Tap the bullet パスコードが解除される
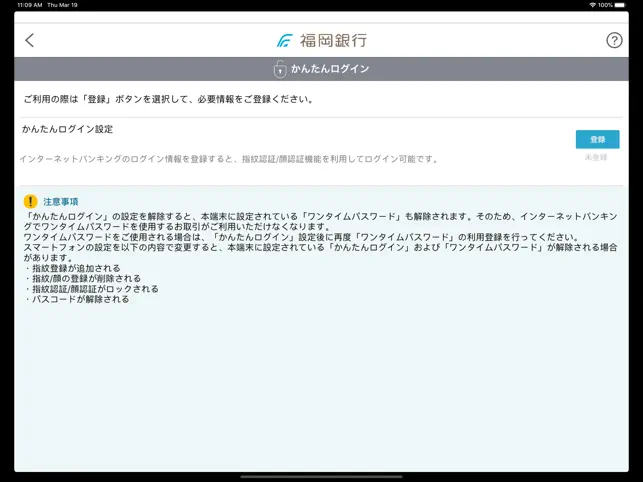This screenshot has width=643, height=482. point(77,299)
